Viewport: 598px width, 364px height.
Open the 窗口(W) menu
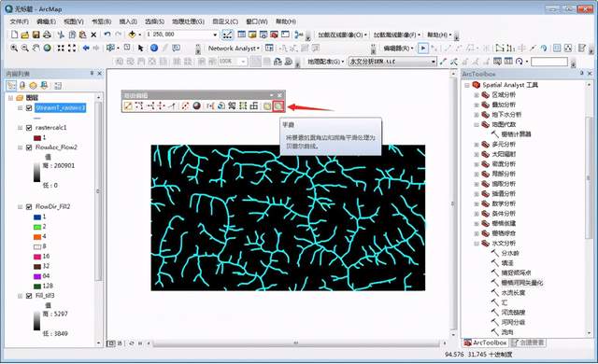pos(257,21)
